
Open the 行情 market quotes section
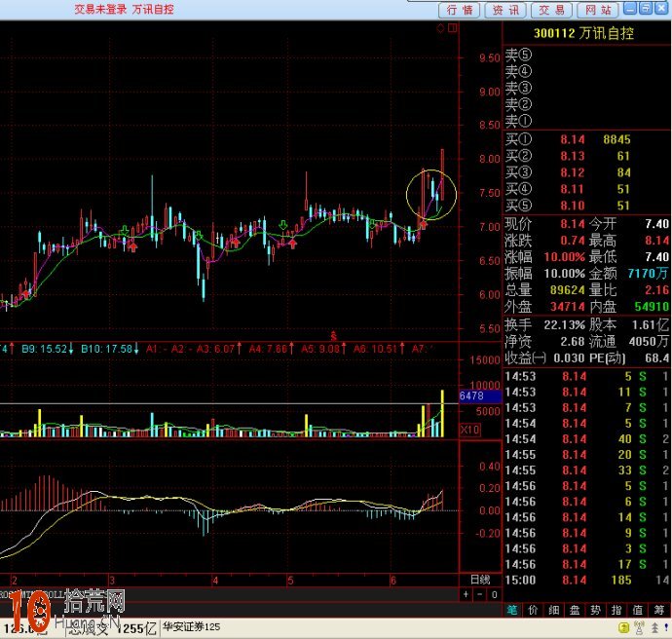(x=461, y=10)
